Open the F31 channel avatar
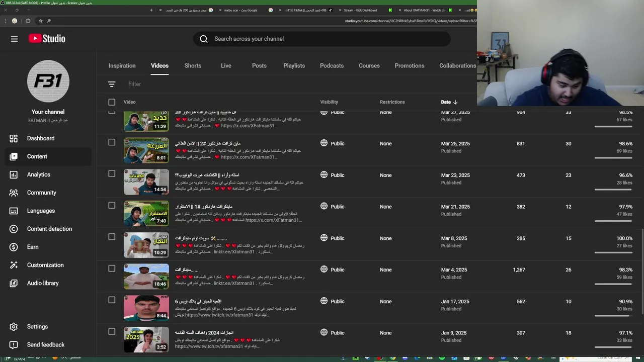Viewport: 644px width, 362px height. [48, 81]
